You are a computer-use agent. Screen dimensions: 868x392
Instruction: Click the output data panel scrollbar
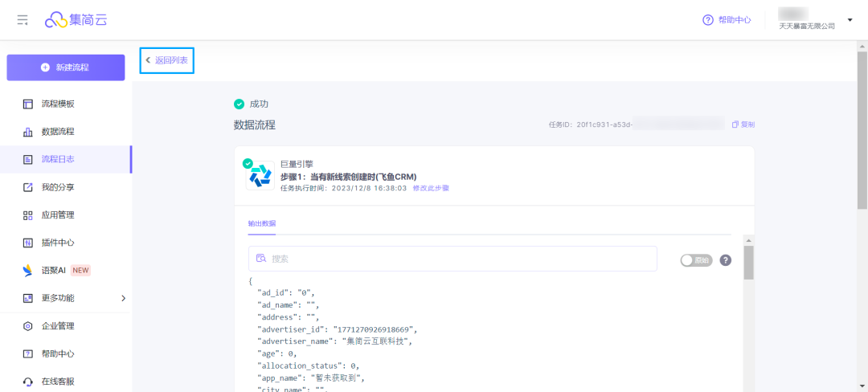tap(748, 263)
